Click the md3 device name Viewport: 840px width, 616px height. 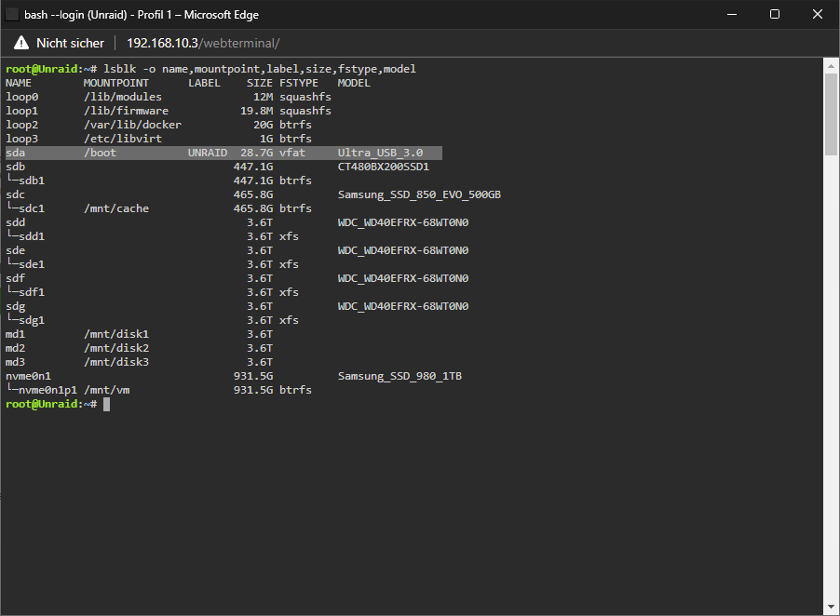tap(15, 362)
